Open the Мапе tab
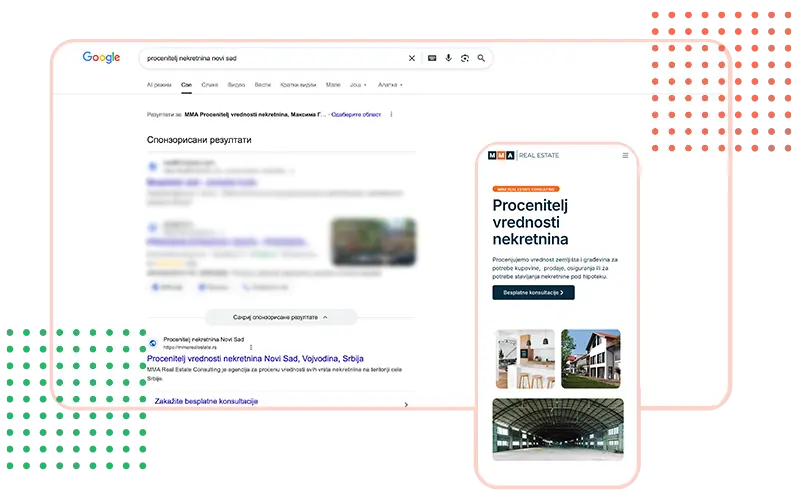 333,85
